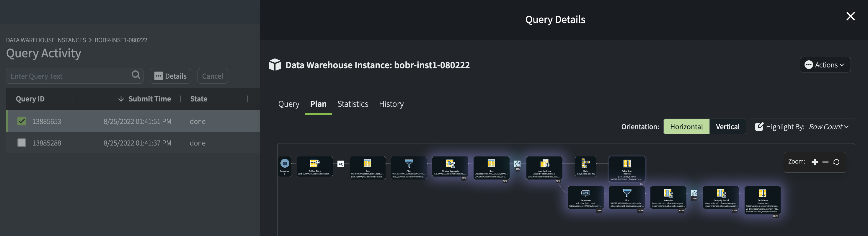Click the Build node in plan

tap(586, 166)
